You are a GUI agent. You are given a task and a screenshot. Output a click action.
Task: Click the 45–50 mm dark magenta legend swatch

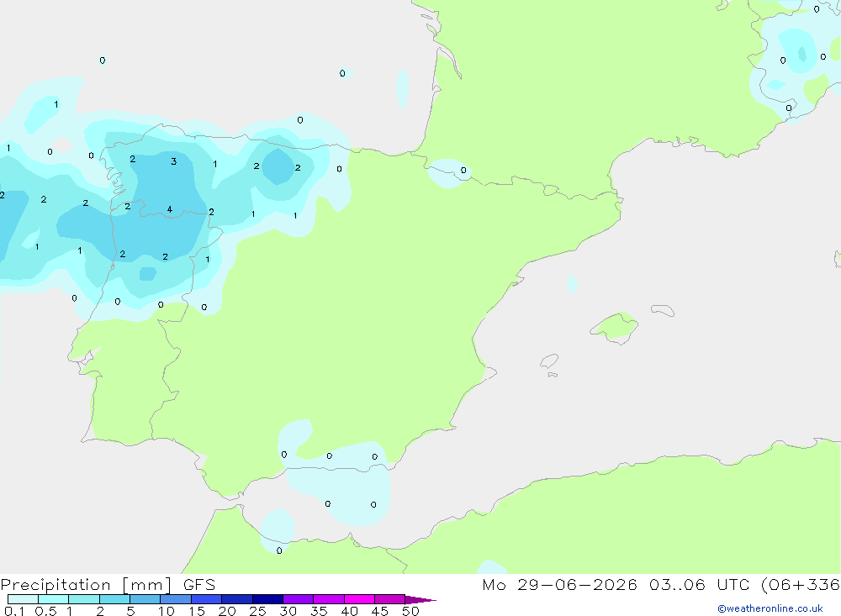click(390, 599)
